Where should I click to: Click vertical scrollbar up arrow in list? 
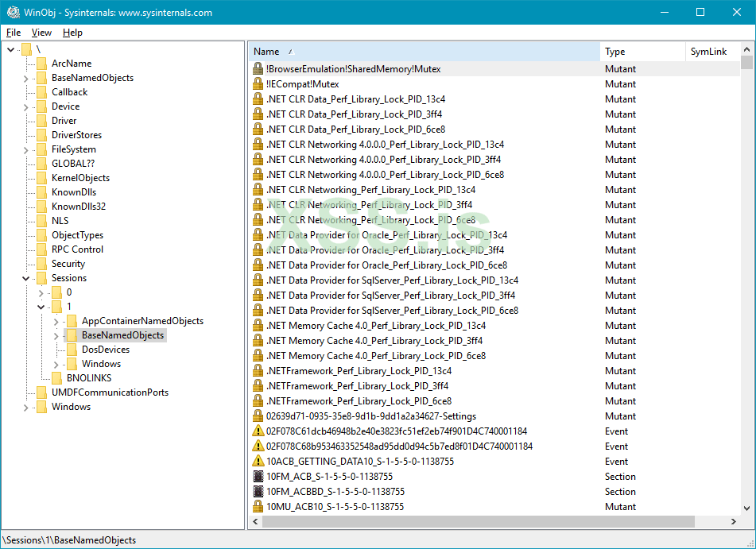746,49
